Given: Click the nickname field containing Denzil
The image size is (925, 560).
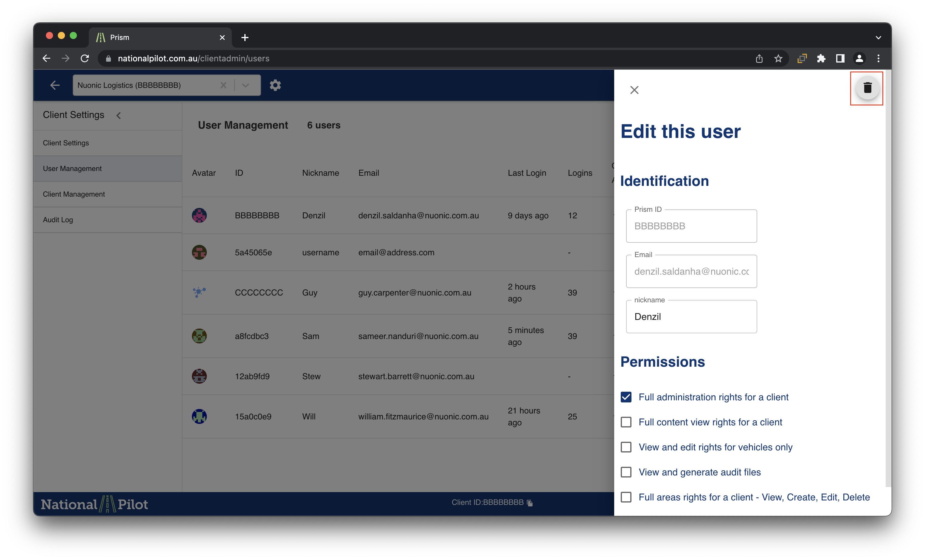Looking at the screenshot, I should pyautogui.click(x=691, y=317).
